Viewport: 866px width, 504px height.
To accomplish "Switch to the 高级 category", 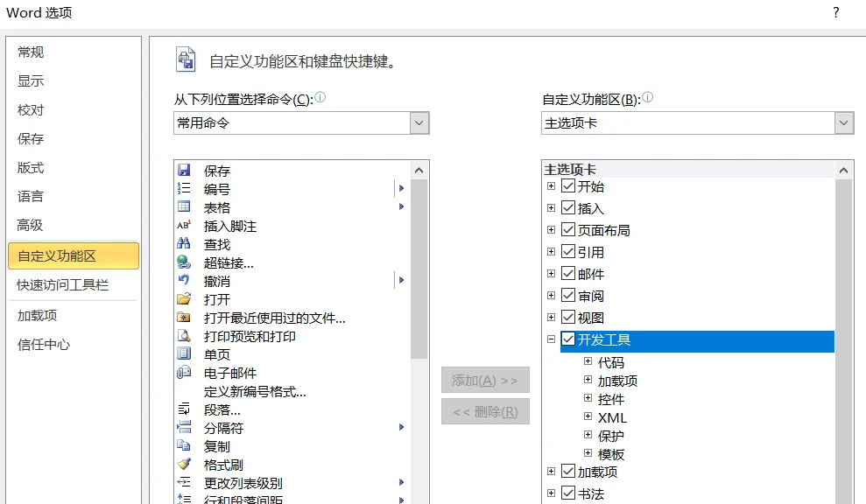I will pos(30,225).
